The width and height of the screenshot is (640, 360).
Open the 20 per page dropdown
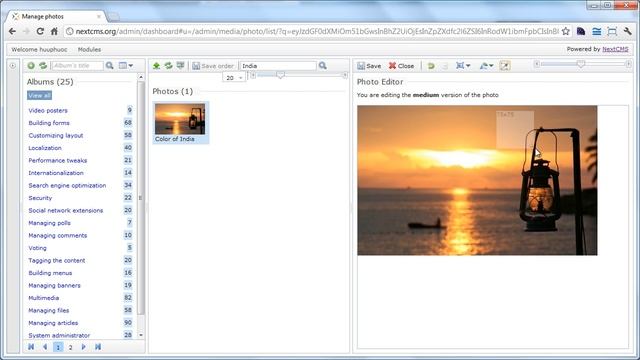pyautogui.click(x=234, y=78)
